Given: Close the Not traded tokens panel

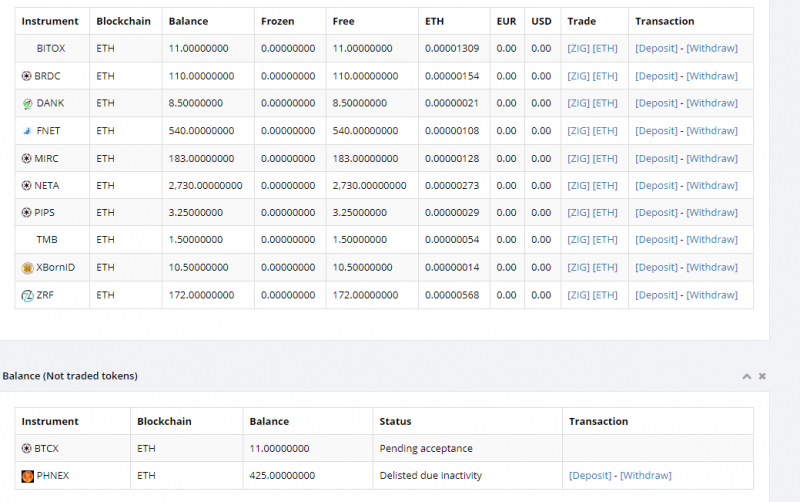Looking at the screenshot, I should pos(762,376).
